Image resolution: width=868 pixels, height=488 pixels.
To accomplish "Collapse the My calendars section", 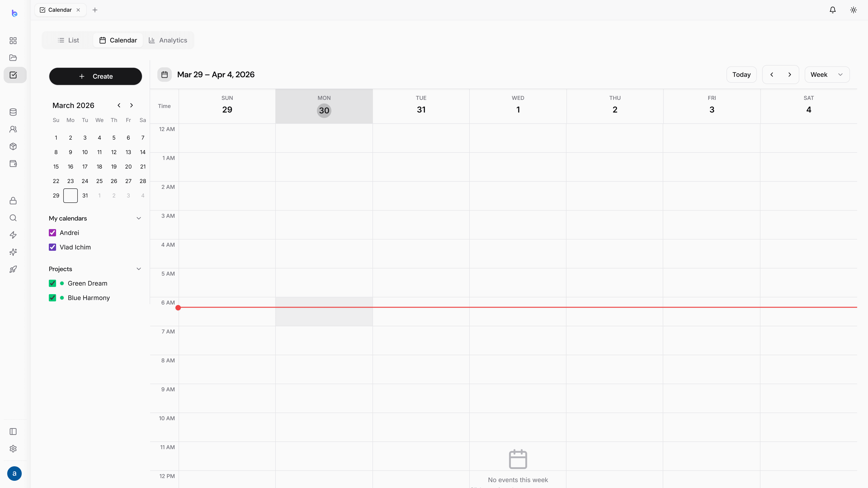I will [139, 218].
